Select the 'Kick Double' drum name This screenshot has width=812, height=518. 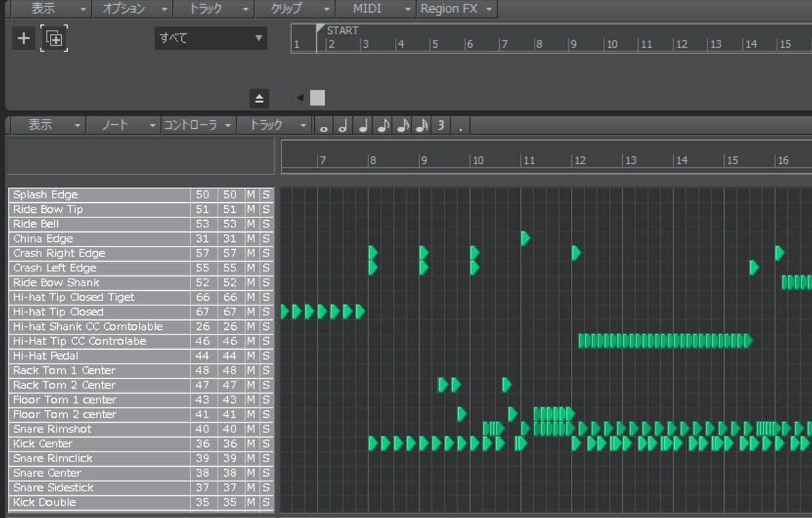pos(45,502)
